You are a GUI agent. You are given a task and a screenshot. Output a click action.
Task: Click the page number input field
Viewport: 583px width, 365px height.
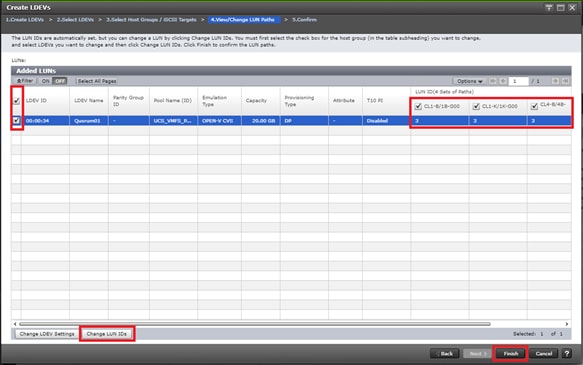coord(518,81)
